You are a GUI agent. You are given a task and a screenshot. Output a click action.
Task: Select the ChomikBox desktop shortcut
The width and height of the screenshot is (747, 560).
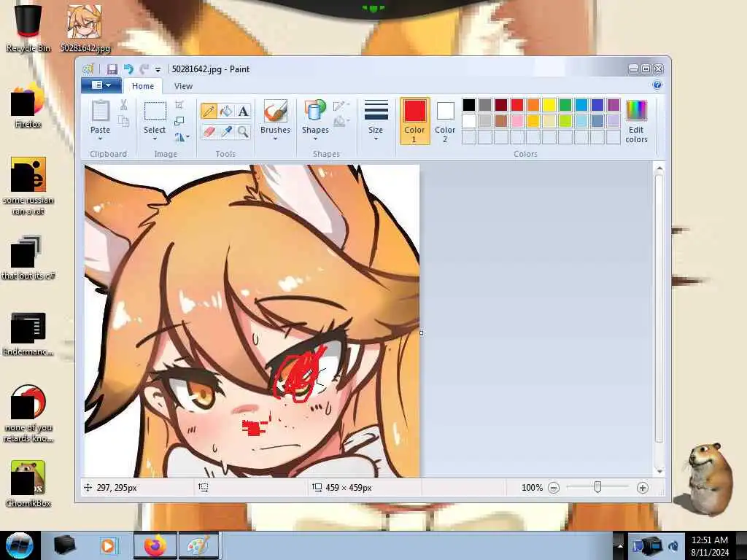tap(28, 483)
